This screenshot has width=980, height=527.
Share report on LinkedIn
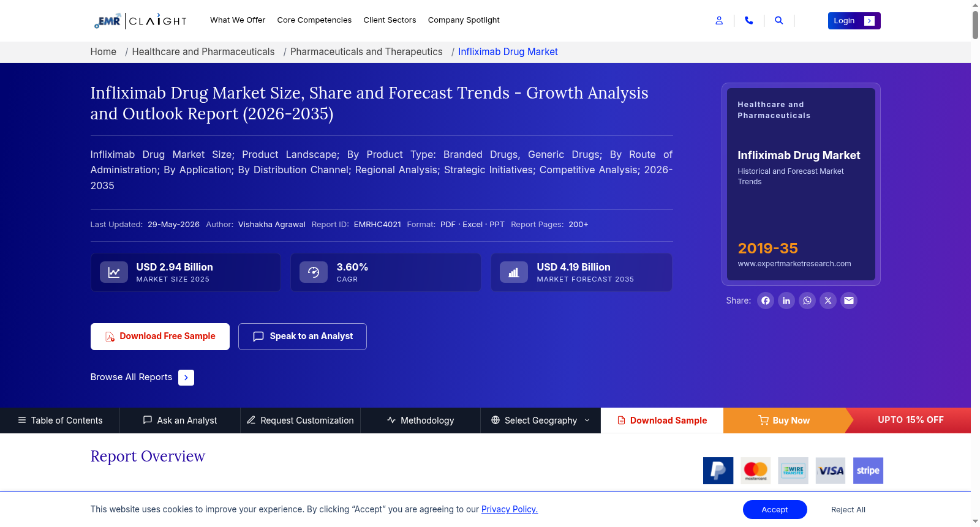(x=786, y=301)
